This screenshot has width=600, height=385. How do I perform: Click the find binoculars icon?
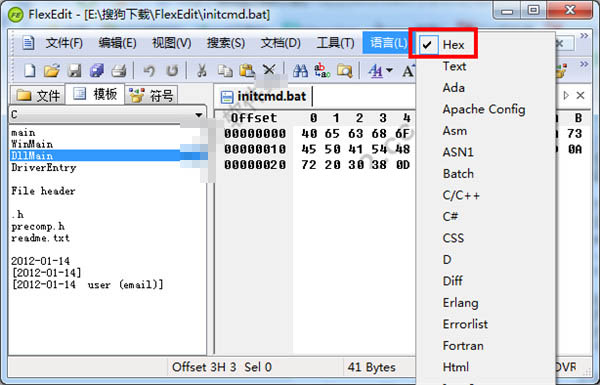click(x=300, y=71)
